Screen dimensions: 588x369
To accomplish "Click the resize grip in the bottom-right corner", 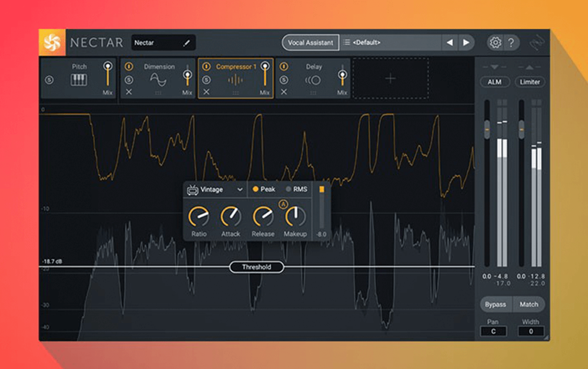I will tap(547, 338).
